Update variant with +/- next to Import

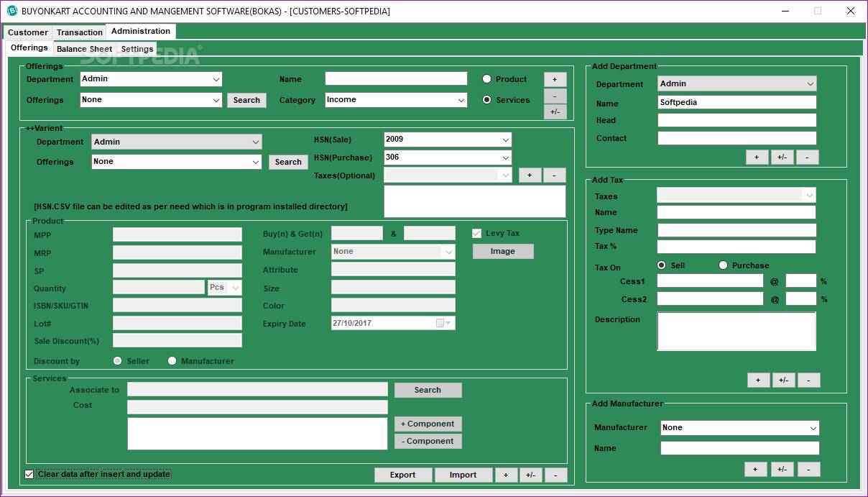530,475
